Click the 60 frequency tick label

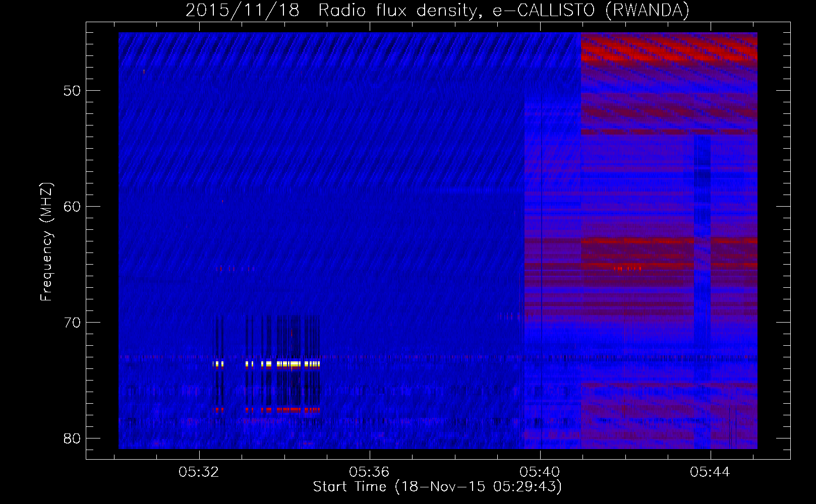pyautogui.click(x=72, y=207)
